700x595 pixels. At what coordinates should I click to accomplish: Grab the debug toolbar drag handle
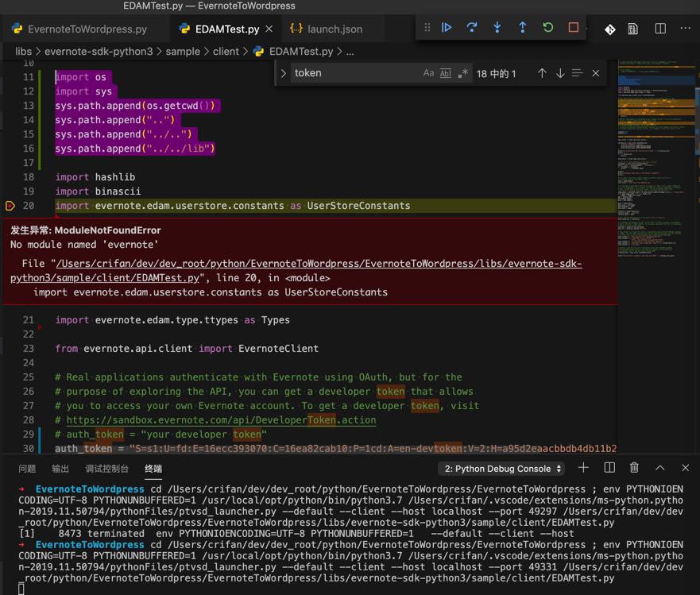click(427, 28)
